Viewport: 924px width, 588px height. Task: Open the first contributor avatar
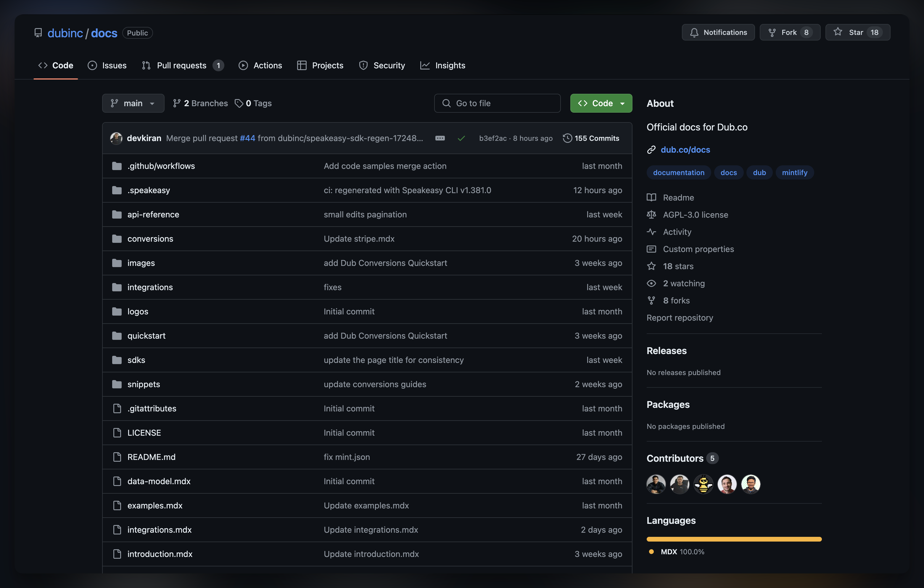point(656,484)
